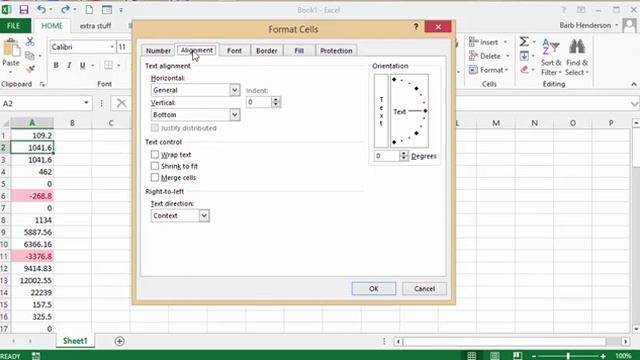Click the Cancel X icon in formula bar

pyautogui.click(x=121, y=103)
